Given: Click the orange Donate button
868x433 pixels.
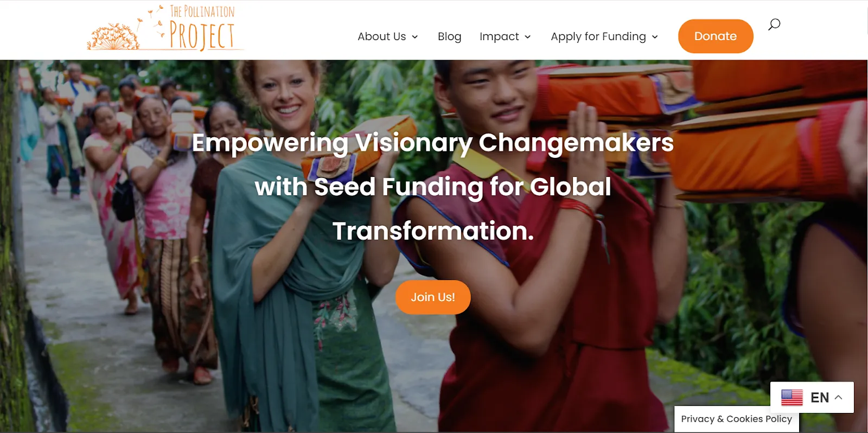Looking at the screenshot, I should (716, 36).
